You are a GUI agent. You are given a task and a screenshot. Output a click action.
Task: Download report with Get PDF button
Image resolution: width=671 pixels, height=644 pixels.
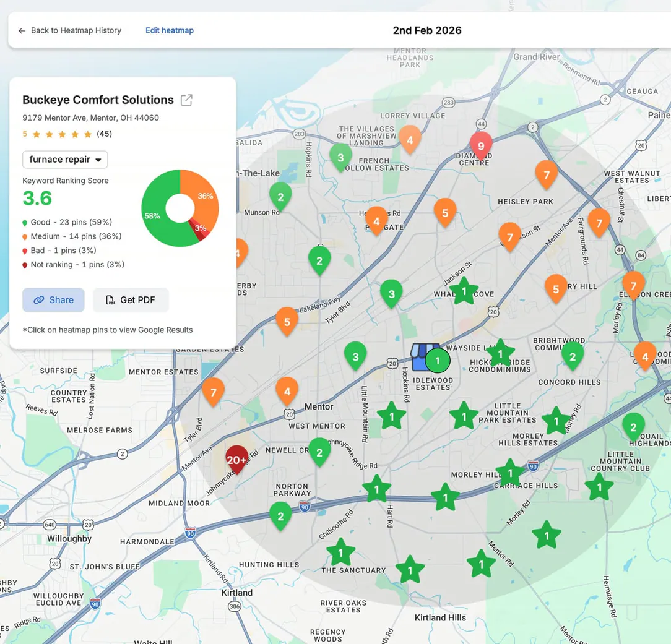point(131,300)
